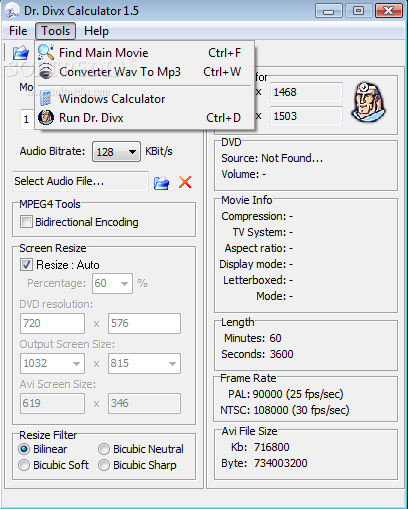Click 'Seconds: 3600' text
408x509 pixels.
[257, 354]
